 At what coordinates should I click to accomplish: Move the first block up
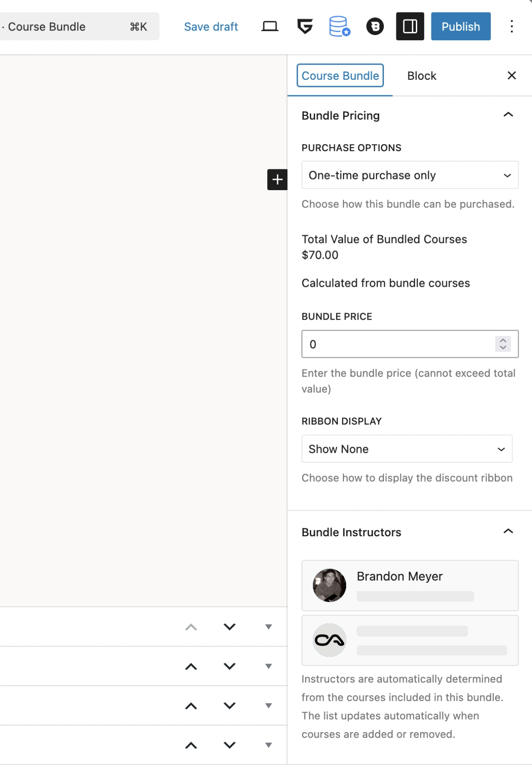pyautogui.click(x=191, y=627)
